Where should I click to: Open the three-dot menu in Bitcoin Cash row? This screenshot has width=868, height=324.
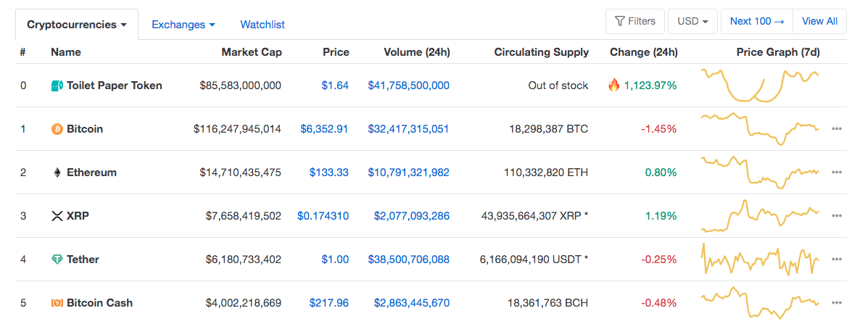(x=836, y=303)
